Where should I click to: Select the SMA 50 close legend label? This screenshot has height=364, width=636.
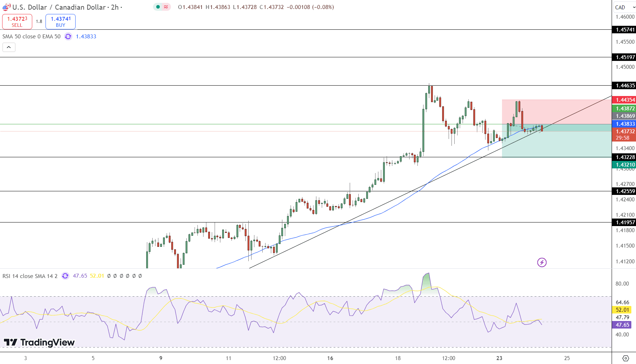[x=32, y=37]
